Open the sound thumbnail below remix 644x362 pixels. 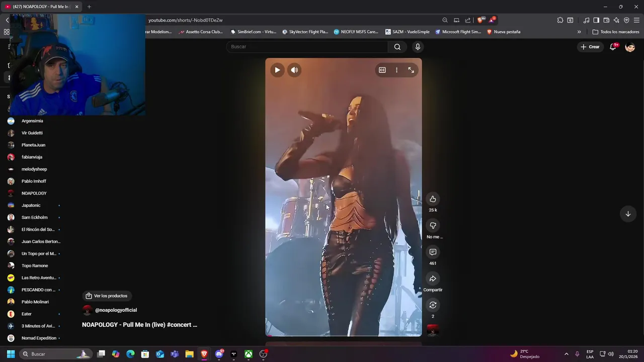point(433,330)
